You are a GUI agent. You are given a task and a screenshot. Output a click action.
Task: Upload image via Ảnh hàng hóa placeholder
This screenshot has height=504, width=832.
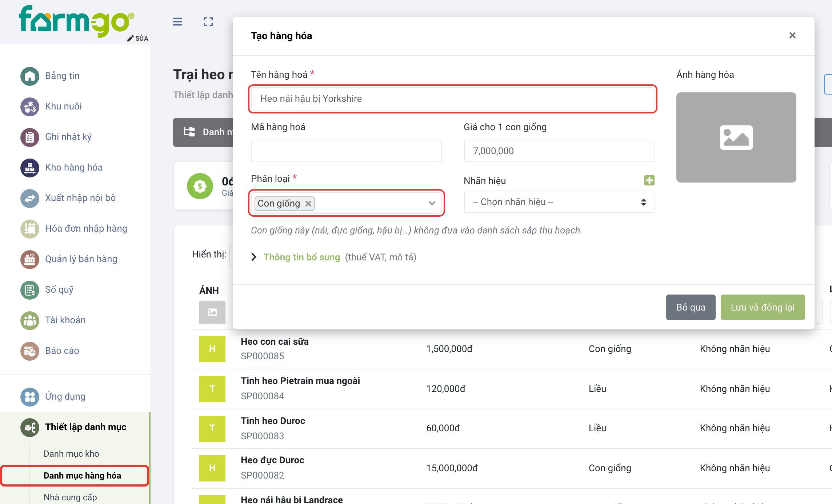pyautogui.click(x=736, y=137)
